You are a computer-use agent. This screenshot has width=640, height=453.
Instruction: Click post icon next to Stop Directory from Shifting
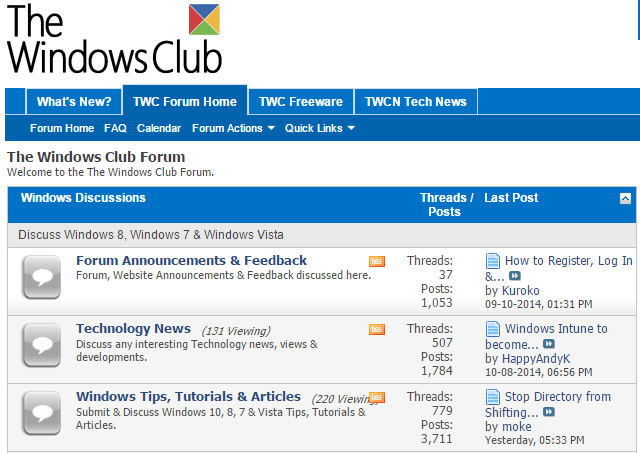pos(493,397)
